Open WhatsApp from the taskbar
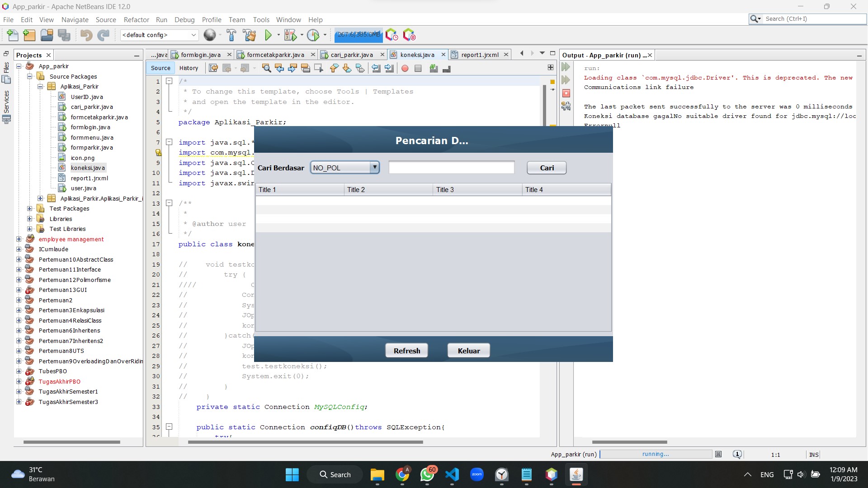Viewport: 868px width, 488px height. click(x=427, y=474)
